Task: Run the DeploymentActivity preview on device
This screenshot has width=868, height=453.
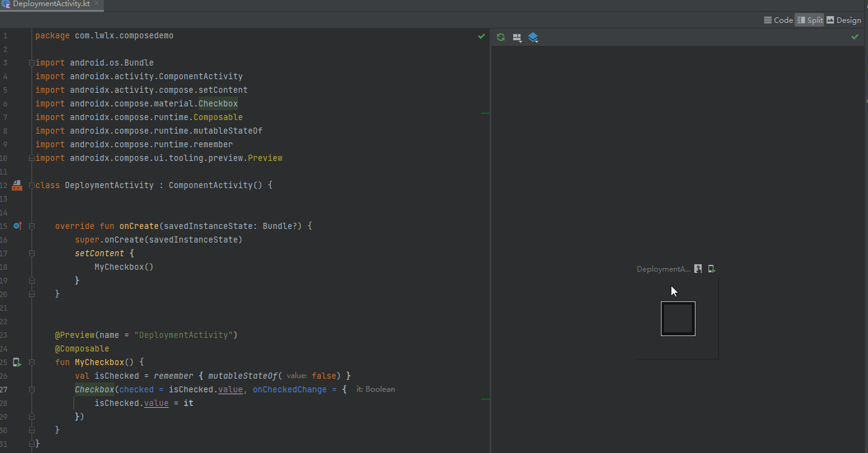Action: pos(711,269)
